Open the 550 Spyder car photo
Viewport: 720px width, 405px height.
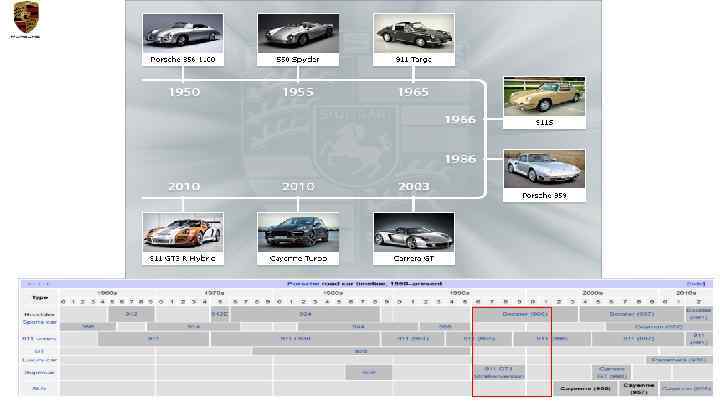click(x=298, y=33)
